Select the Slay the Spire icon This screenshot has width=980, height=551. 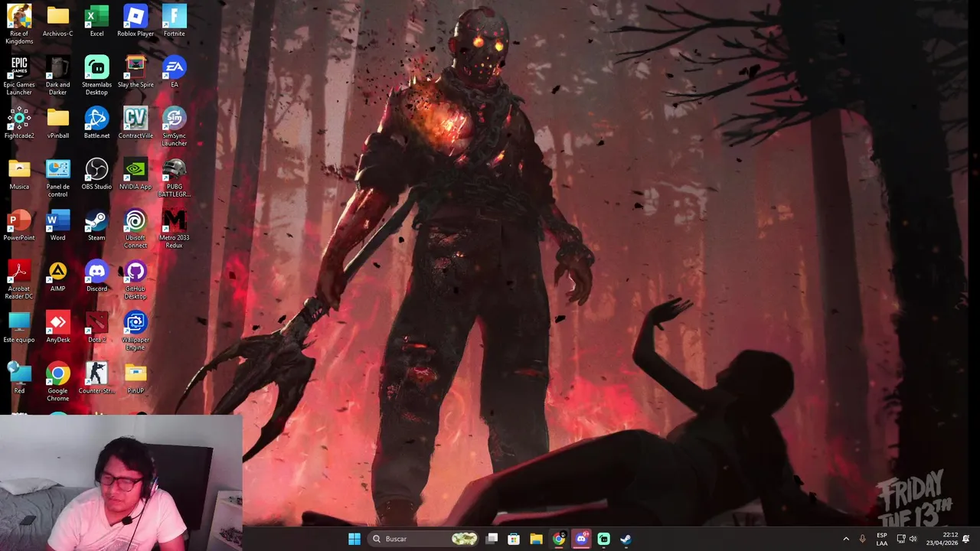136,72
